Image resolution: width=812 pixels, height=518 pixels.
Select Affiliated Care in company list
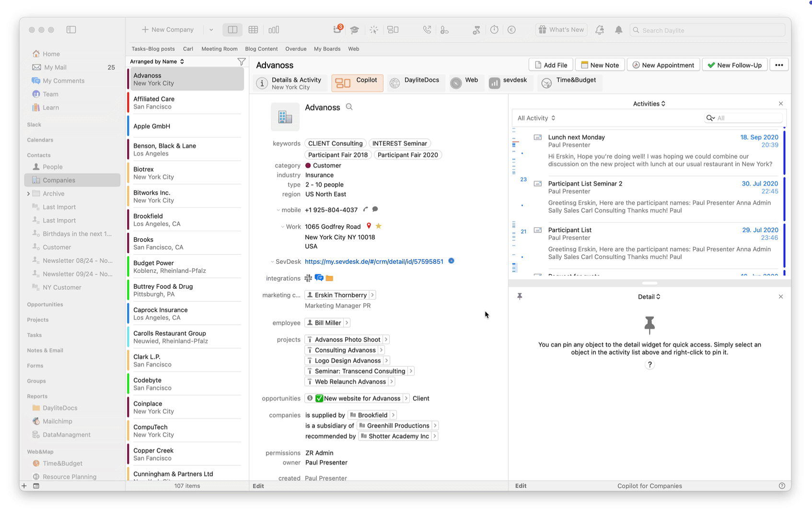coord(186,103)
